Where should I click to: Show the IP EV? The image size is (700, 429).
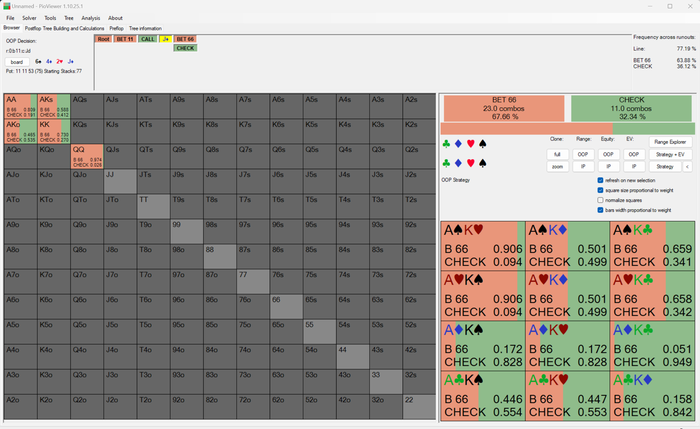tap(633, 167)
